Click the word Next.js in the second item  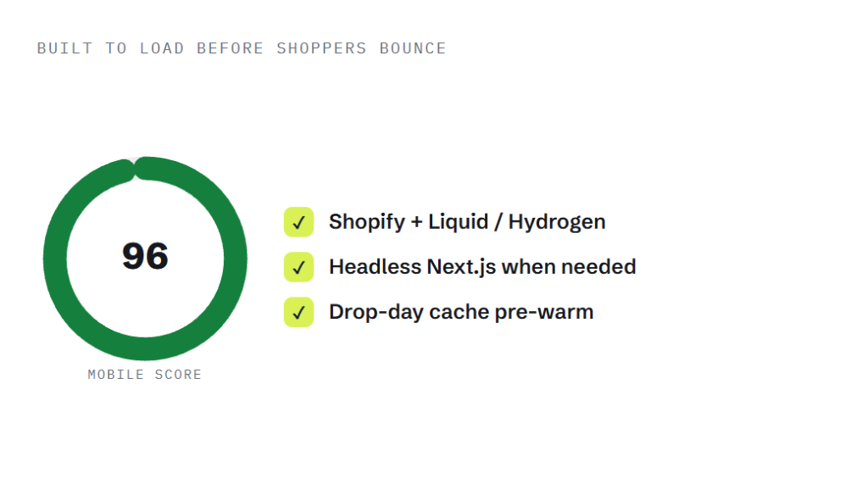tap(461, 267)
